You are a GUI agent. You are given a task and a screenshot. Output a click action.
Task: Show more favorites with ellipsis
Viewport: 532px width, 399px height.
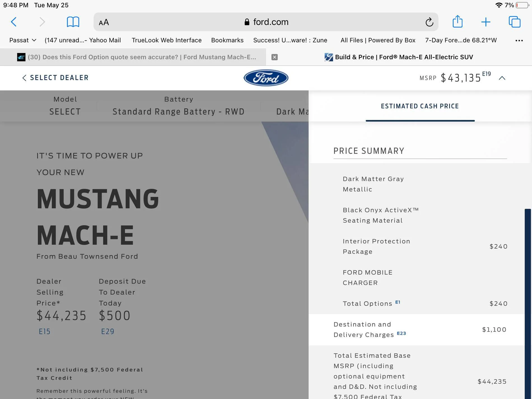519,41
